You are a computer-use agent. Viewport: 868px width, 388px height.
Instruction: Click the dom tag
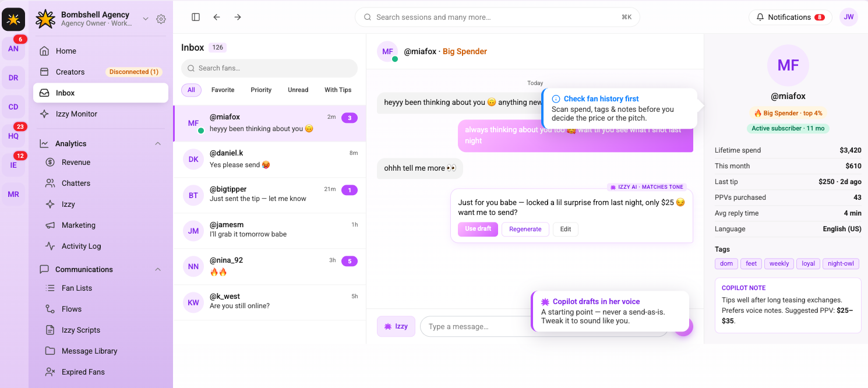[x=726, y=264]
